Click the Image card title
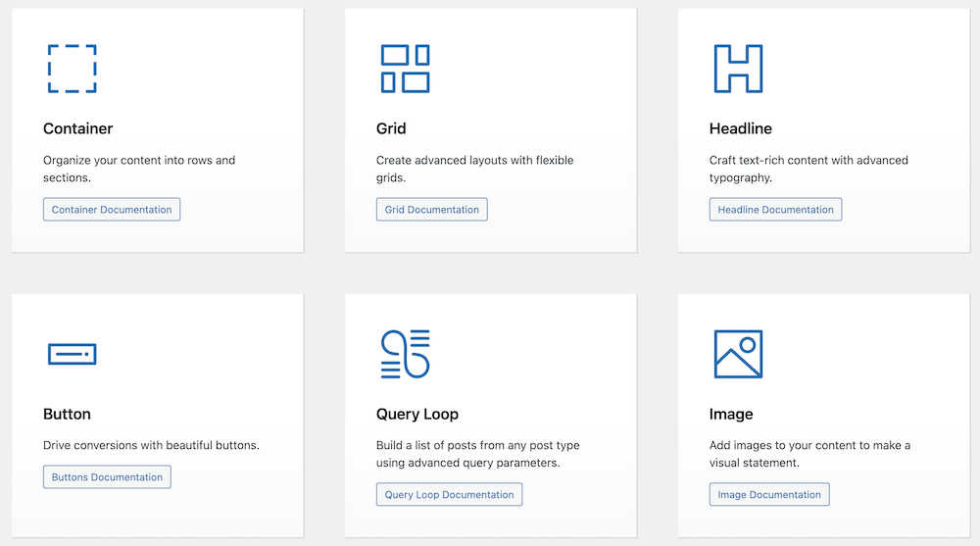This screenshot has height=546, width=980. pyautogui.click(x=730, y=414)
